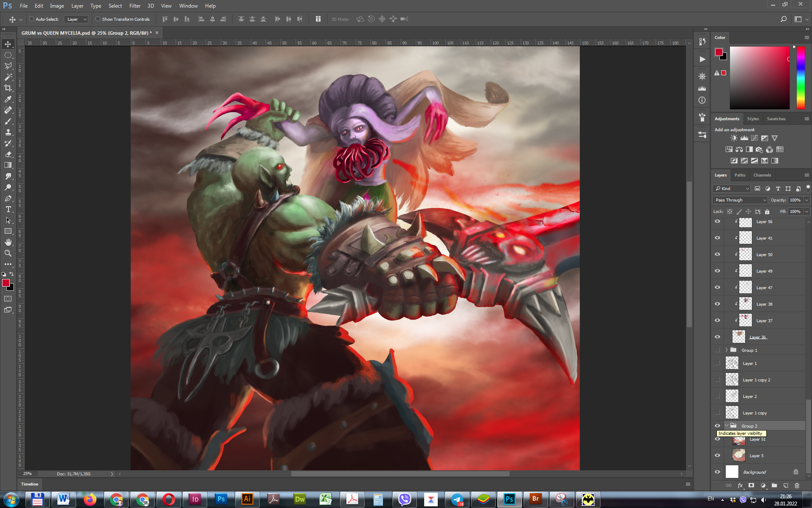Switch to the Channels tab
The width and height of the screenshot is (812, 508).
click(x=762, y=175)
